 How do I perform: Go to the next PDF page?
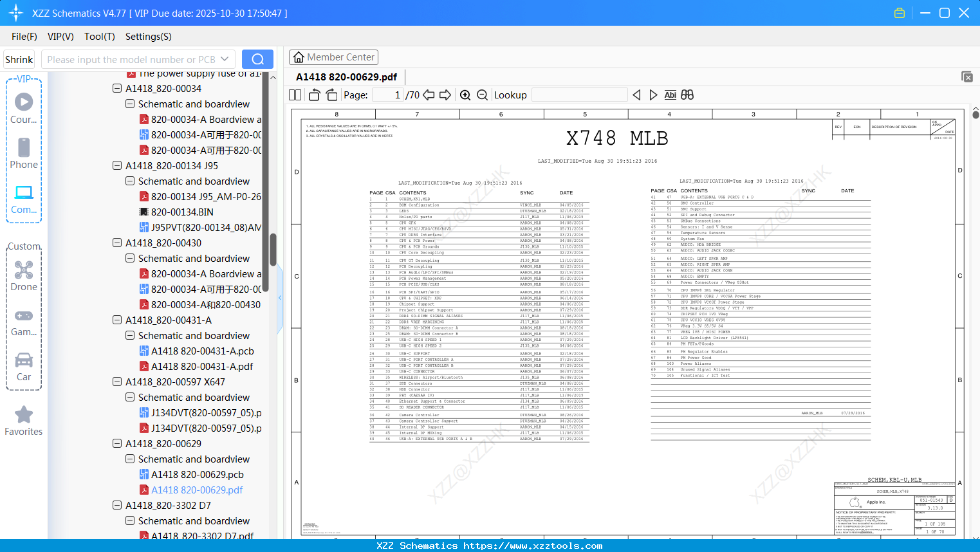(x=445, y=95)
